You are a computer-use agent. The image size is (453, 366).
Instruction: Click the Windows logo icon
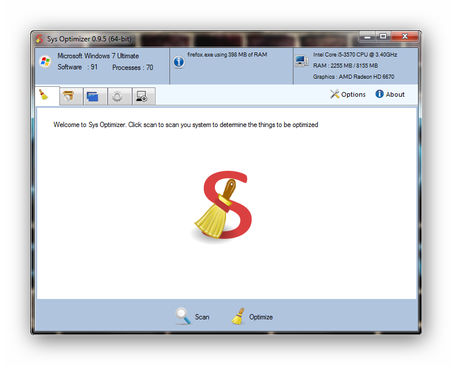click(45, 61)
